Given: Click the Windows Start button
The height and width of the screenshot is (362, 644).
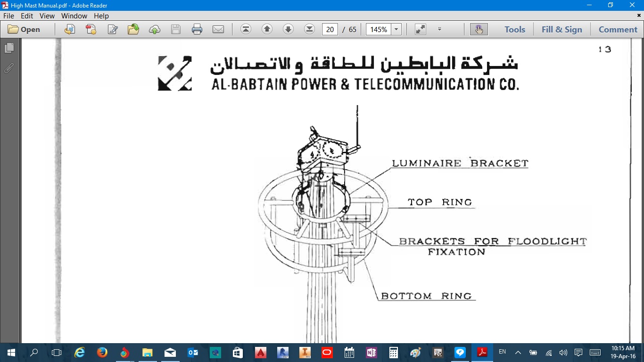Looking at the screenshot, I should tap(11, 352).
